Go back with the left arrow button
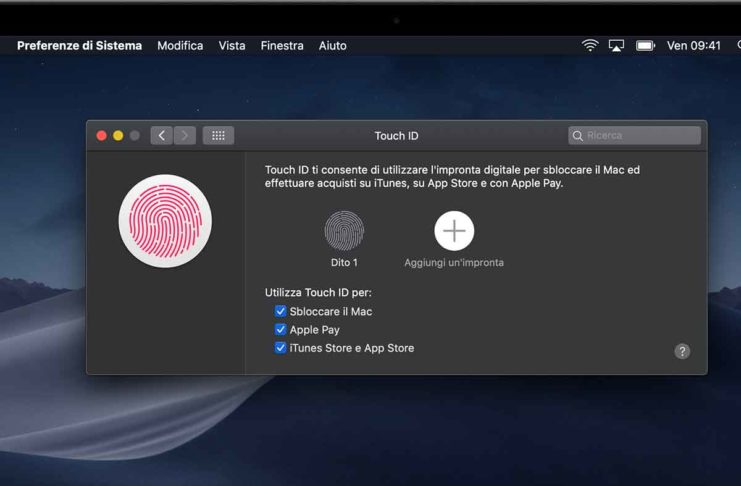 162,136
